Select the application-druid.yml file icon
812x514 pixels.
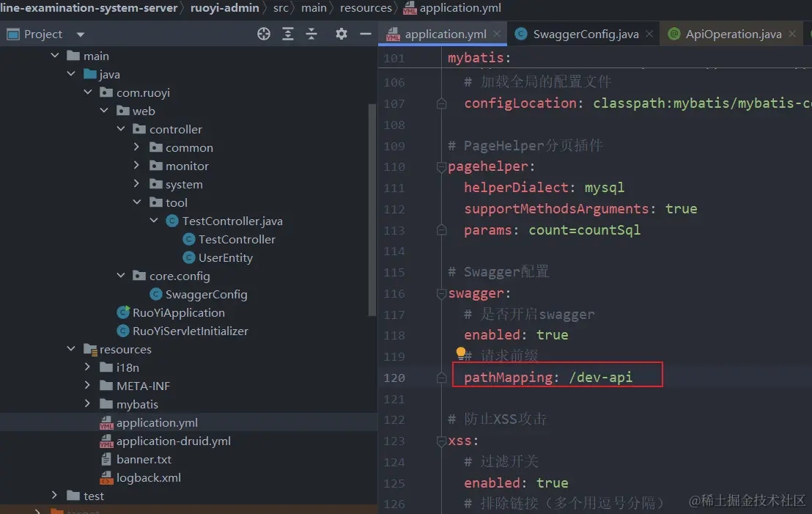click(106, 441)
